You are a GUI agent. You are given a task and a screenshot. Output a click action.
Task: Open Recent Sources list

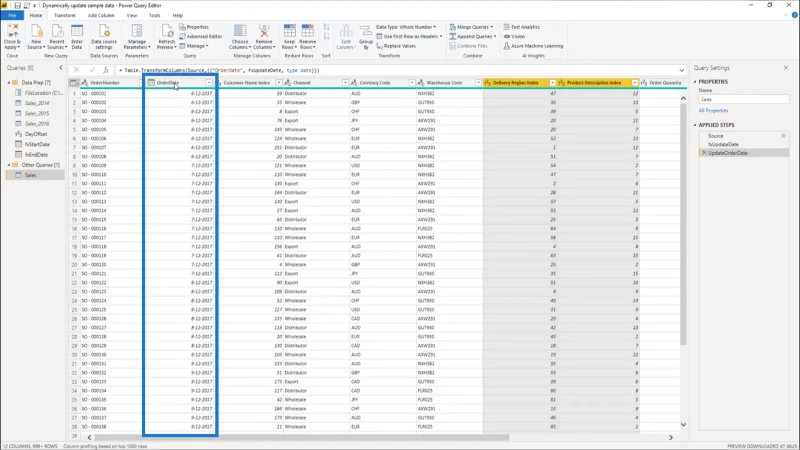57,37
